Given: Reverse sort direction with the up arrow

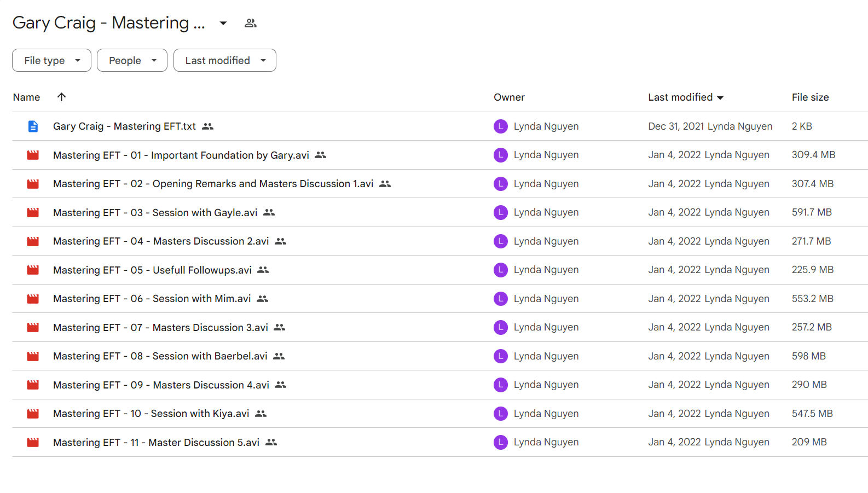Looking at the screenshot, I should [x=61, y=97].
